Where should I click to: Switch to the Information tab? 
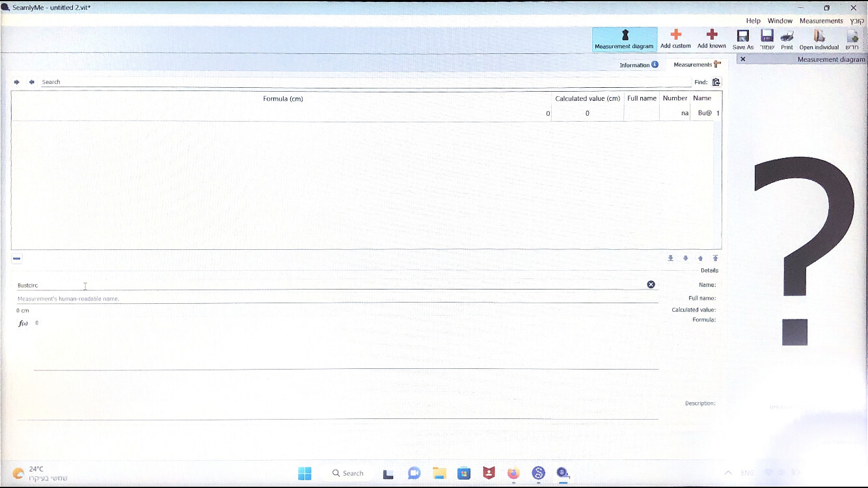tap(638, 65)
